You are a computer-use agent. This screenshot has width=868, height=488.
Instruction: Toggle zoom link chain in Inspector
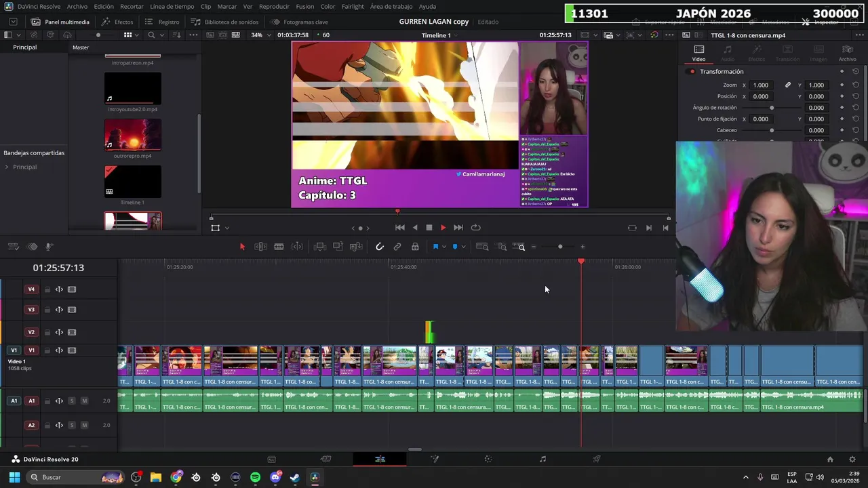788,85
